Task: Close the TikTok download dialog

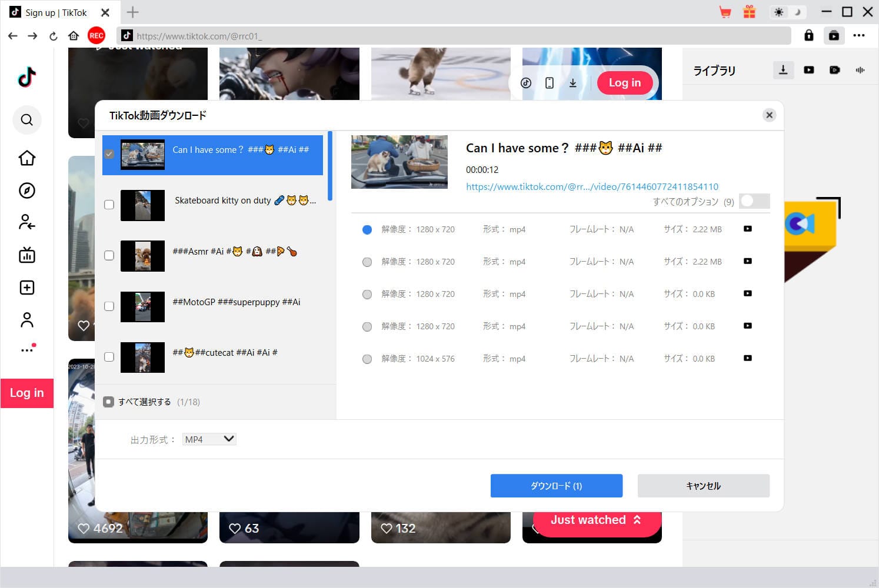Action: coord(769,115)
